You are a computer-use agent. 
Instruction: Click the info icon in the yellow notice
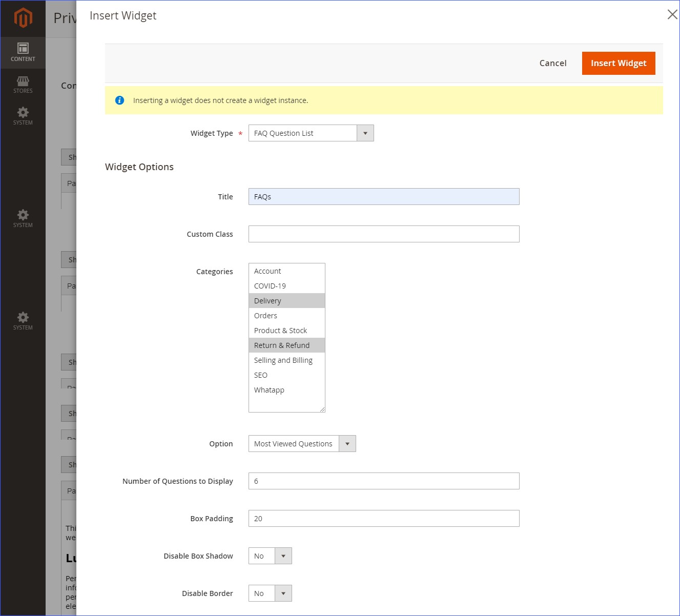tap(119, 100)
